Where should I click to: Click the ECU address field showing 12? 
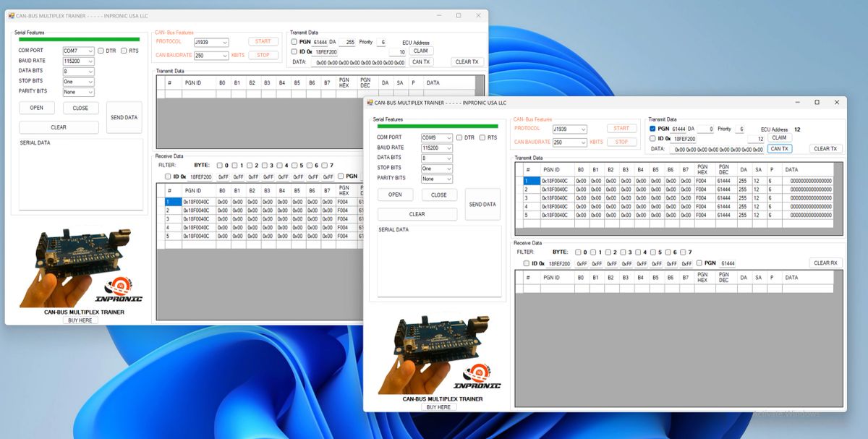click(x=756, y=139)
